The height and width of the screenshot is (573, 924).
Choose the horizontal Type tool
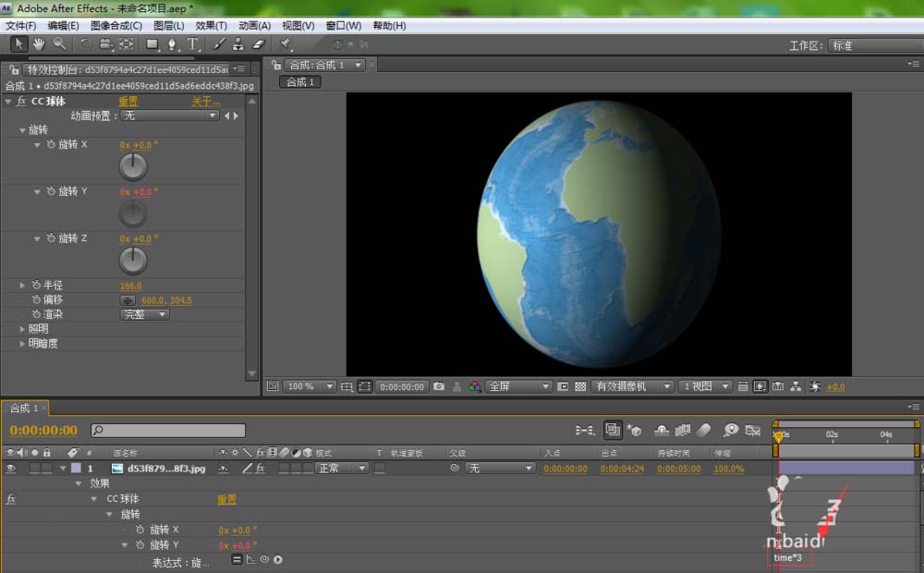point(192,44)
